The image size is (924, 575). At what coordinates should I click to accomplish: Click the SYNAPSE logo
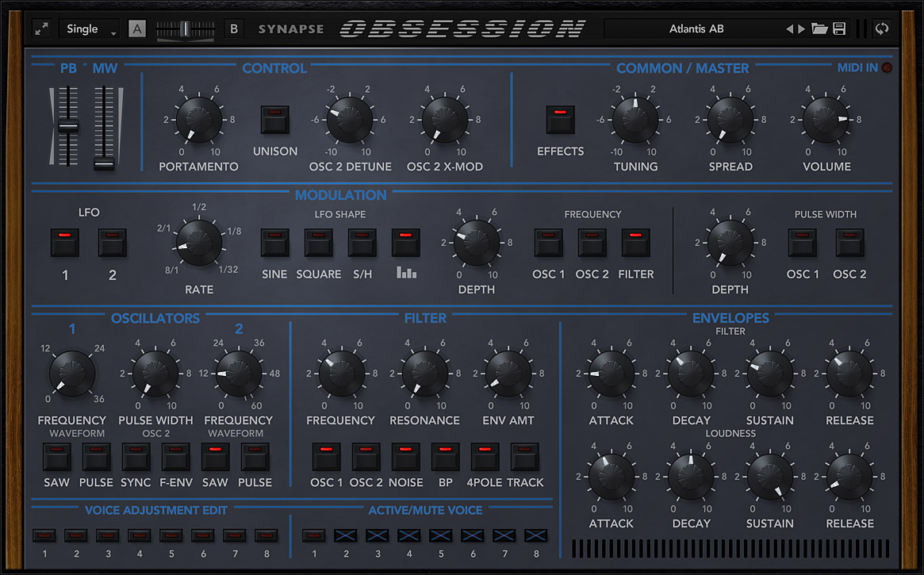(x=290, y=29)
